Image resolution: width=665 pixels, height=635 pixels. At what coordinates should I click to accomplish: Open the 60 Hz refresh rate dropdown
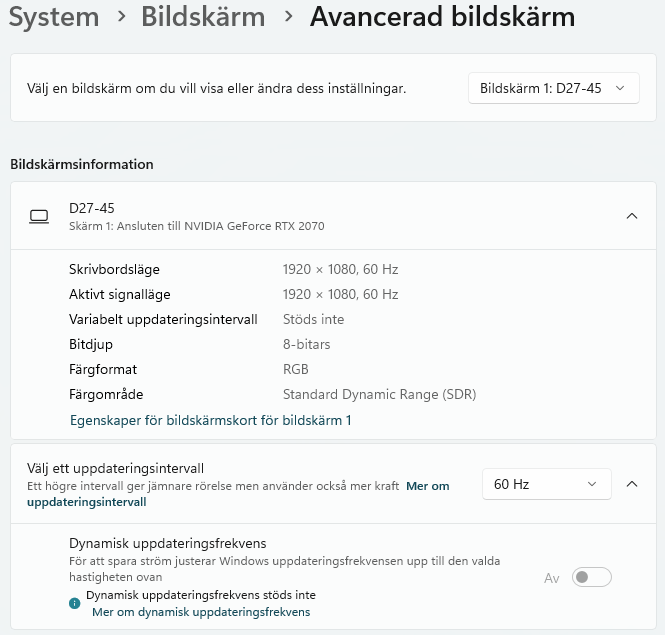[x=546, y=484]
